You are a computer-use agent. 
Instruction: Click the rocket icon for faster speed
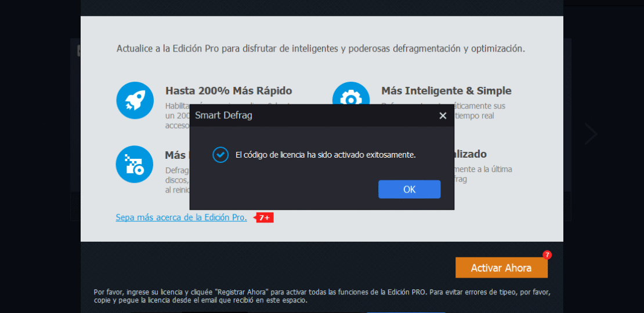[x=135, y=100]
